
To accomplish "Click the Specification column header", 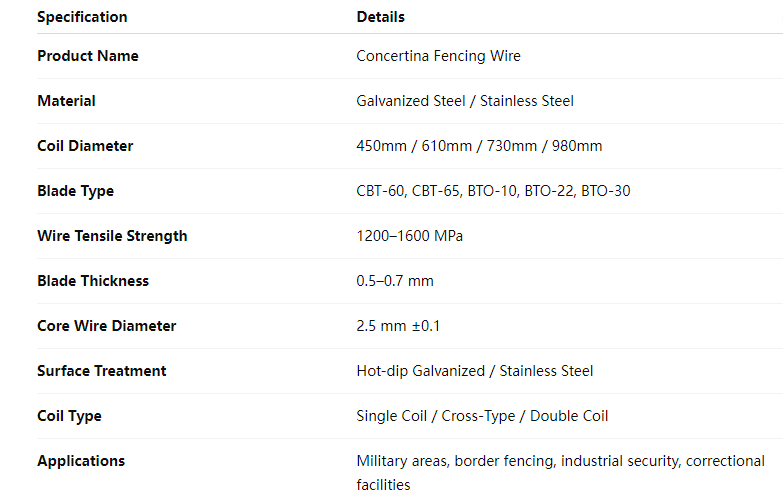I will click(x=82, y=17).
